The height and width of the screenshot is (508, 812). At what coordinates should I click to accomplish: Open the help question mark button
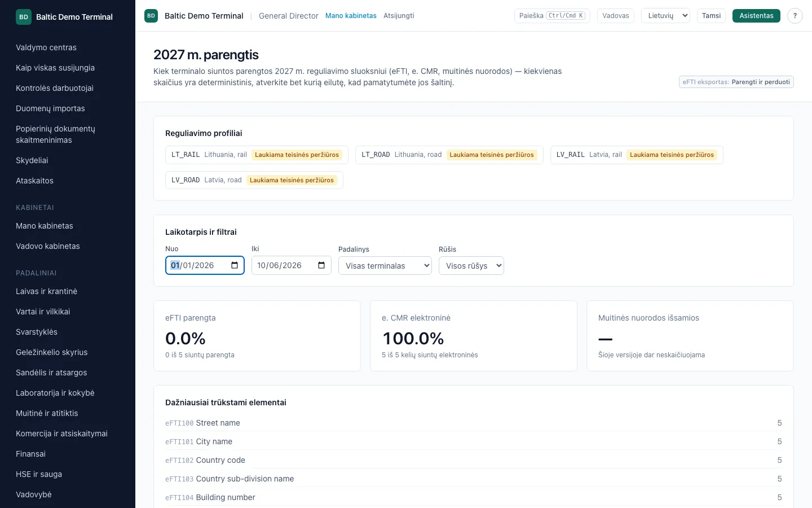point(795,16)
